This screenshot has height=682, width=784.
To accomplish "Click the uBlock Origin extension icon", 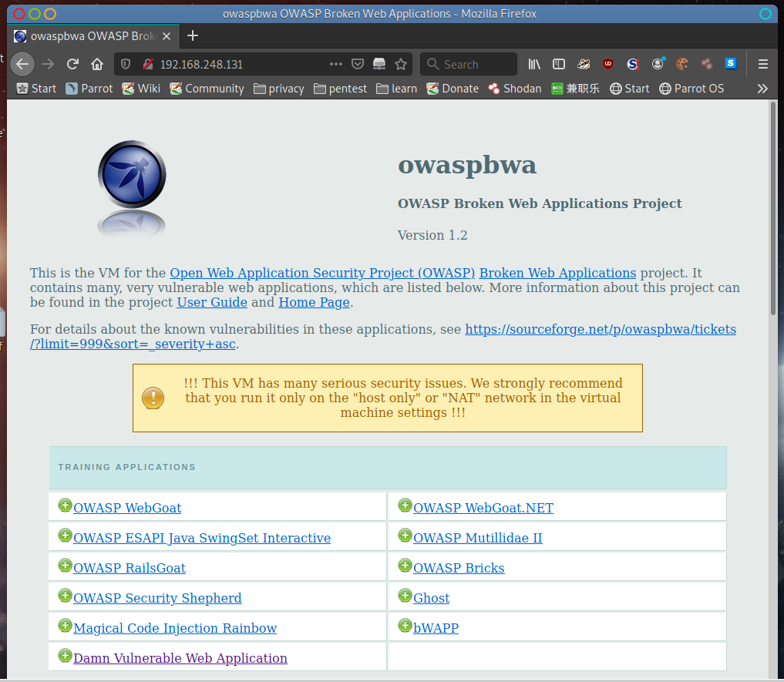I will pyautogui.click(x=608, y=64).
